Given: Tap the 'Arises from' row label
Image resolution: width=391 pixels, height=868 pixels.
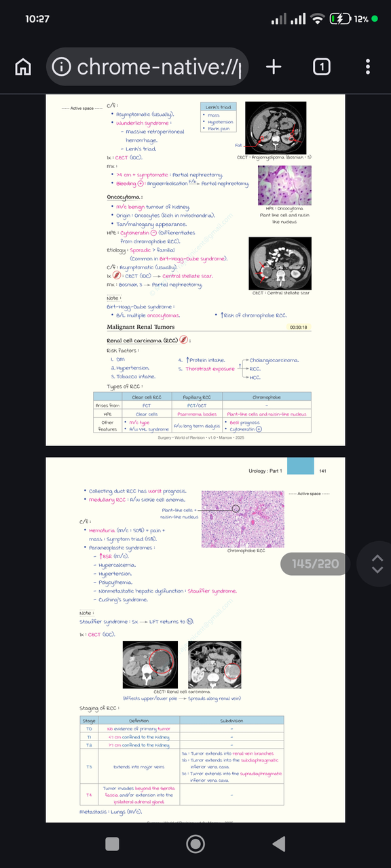Looking at the screenshot, I should coord(107,405).
